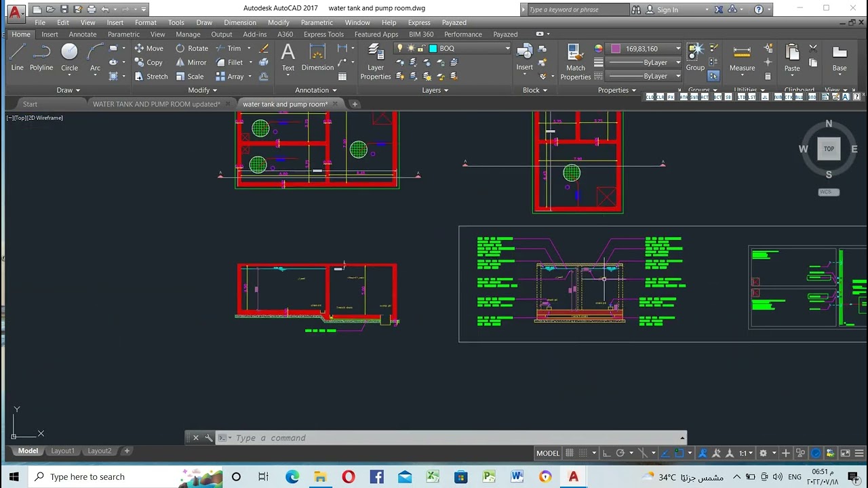Select the Polyline tool
Image resolution: width=868 pixels, height=488 pixels.
[x=41, y=57]
